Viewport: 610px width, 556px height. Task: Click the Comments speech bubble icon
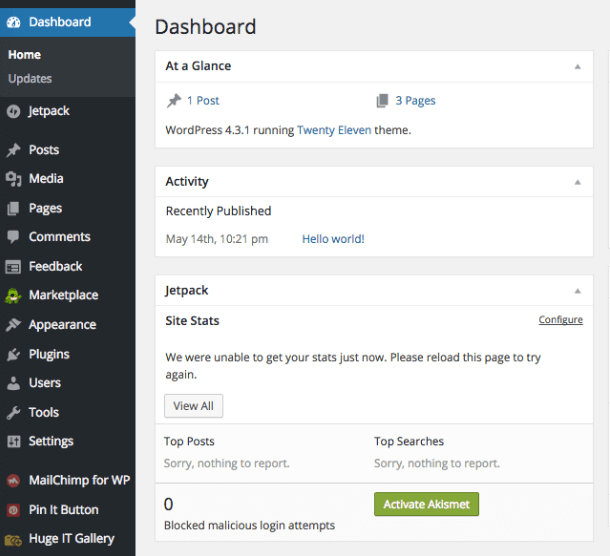(13, 237)
